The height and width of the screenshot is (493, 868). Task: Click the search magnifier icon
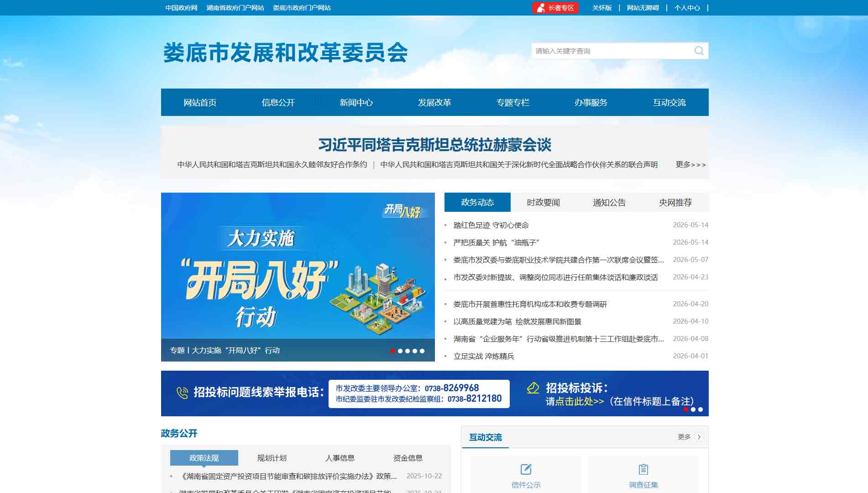(x=699, y=51)
